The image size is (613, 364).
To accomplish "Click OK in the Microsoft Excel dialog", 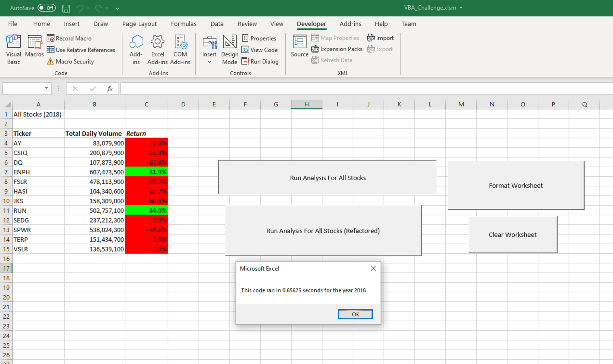I will click(x=355, y=314).
